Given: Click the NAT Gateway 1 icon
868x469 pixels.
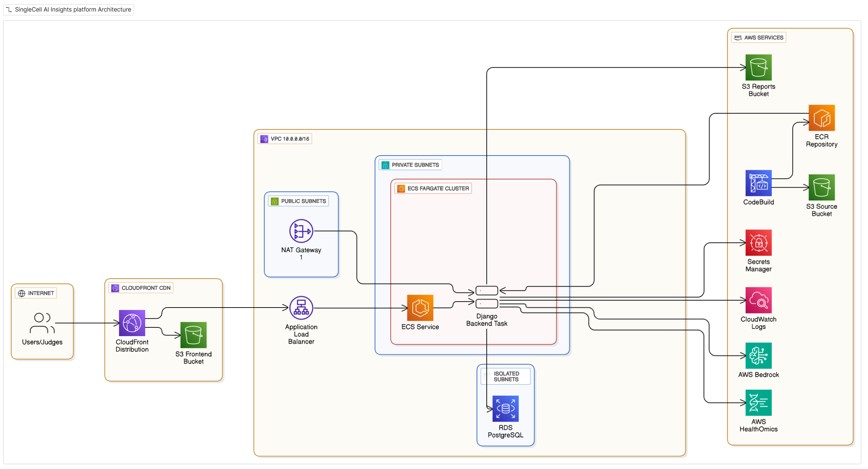Looking at the screenshot, I should click(301, 231).
